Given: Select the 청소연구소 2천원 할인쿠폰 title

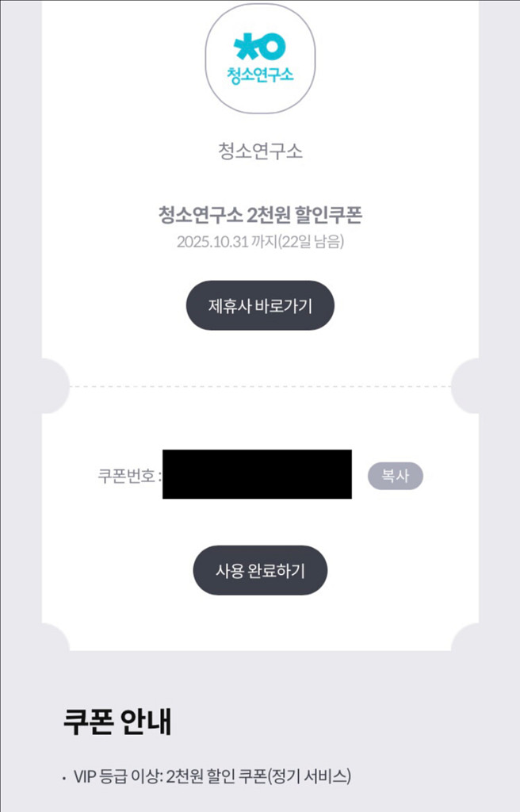Looking at the screenshot, I should tap(260, 216).
